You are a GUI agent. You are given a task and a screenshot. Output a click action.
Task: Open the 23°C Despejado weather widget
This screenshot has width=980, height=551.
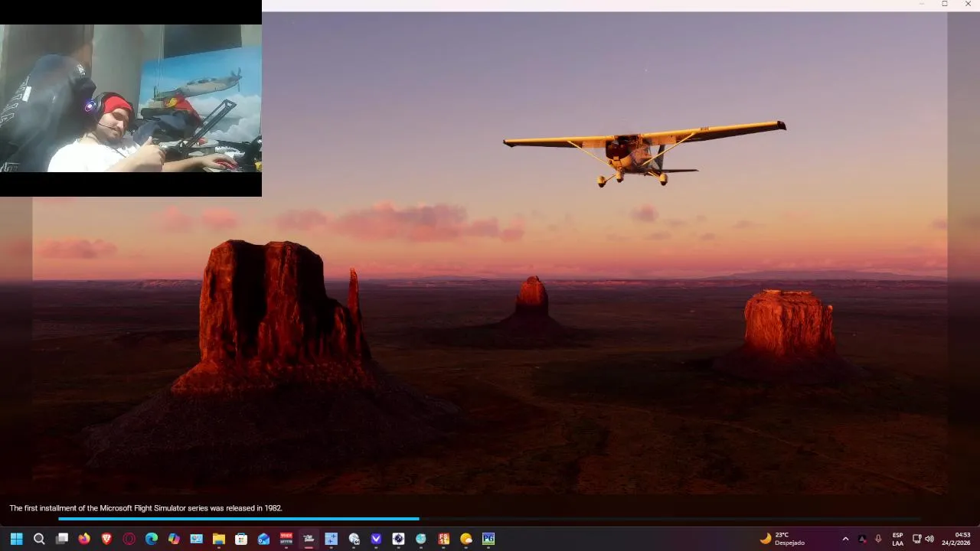tap(782, 539)
